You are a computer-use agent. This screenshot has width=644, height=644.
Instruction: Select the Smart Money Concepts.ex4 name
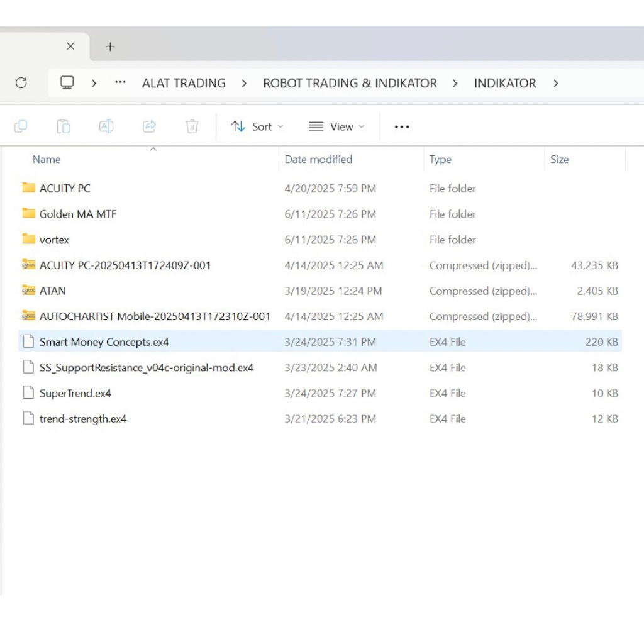(x=104, y=342)
